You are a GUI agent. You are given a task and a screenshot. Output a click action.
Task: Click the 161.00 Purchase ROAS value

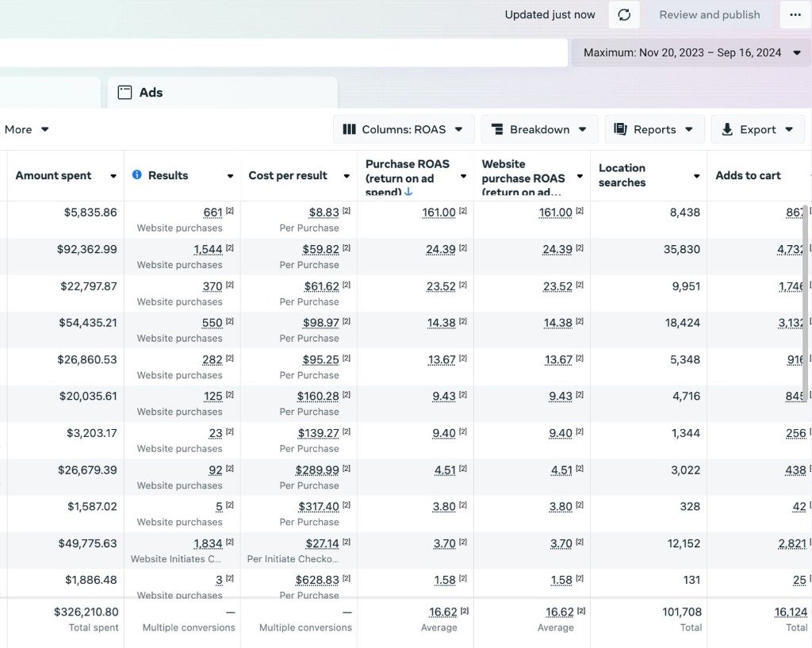point(439,213)
